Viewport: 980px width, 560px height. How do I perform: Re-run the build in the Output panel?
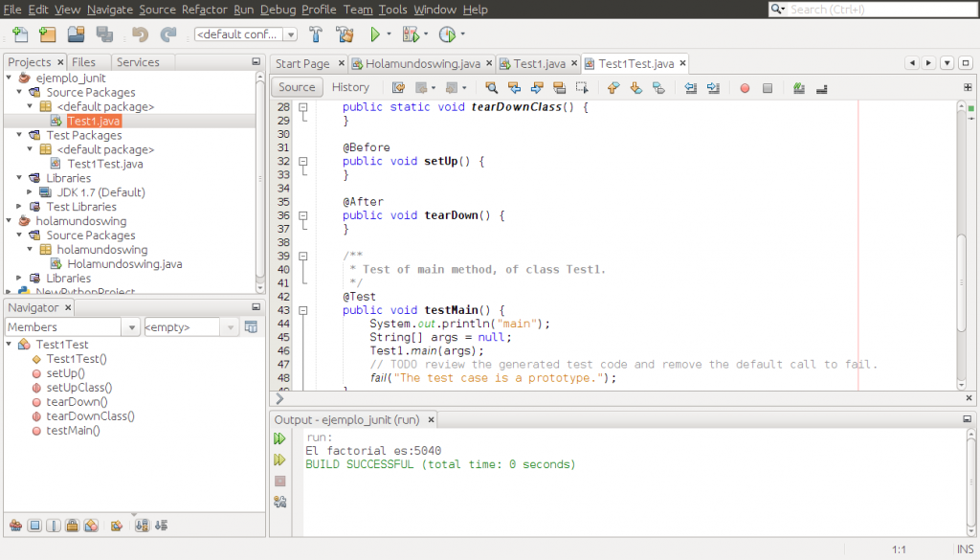[279, 437]
